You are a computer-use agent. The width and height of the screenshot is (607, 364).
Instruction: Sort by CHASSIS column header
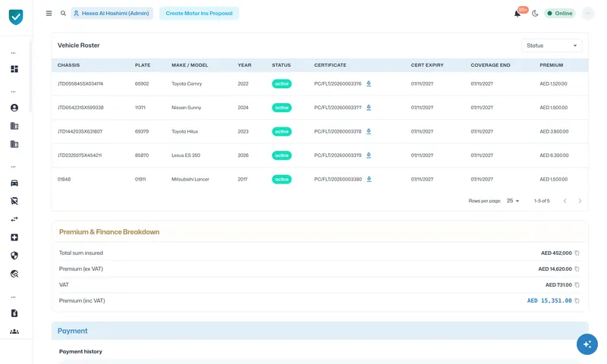[68, 65]
